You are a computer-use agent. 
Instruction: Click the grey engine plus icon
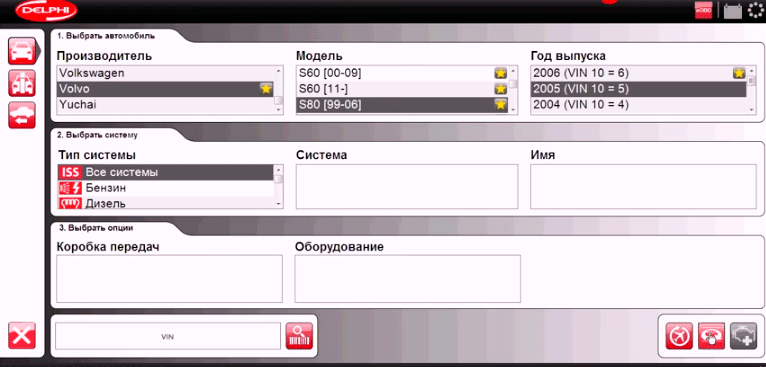[744, 336]
